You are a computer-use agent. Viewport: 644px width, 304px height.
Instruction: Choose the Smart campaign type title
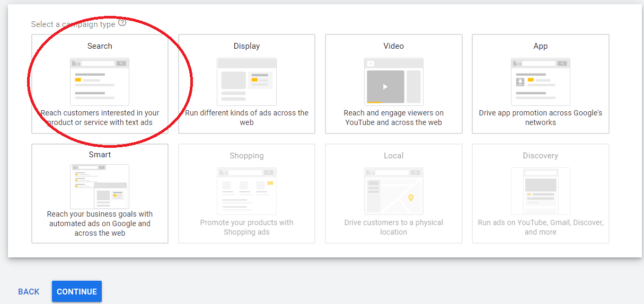coord(100,155)
